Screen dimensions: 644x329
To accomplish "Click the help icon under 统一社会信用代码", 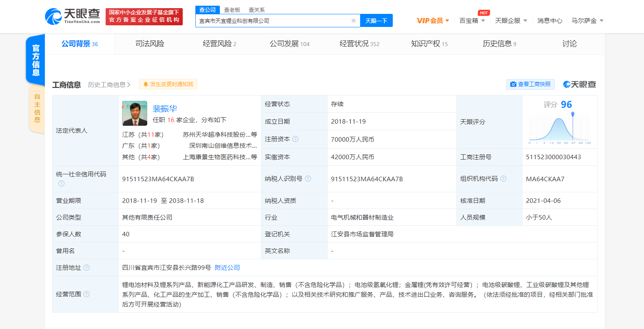I will coord(61,184).
